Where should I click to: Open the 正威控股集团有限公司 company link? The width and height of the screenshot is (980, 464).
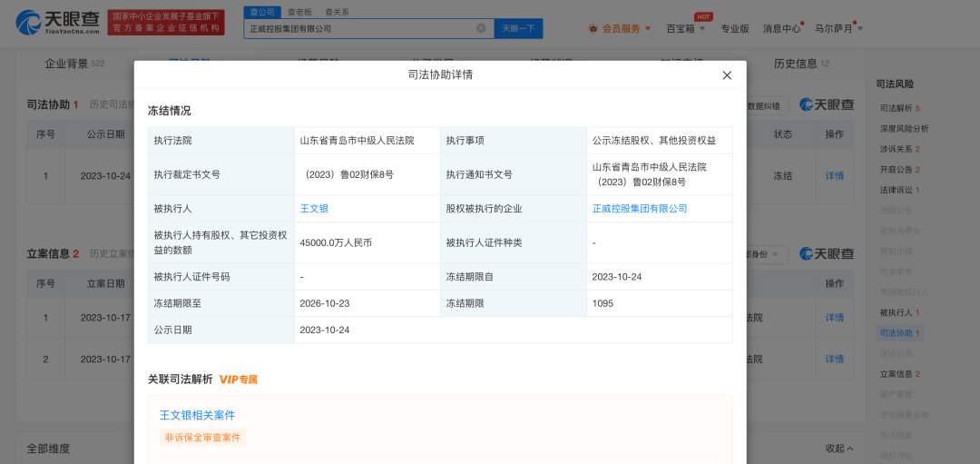tap(640, 208)
